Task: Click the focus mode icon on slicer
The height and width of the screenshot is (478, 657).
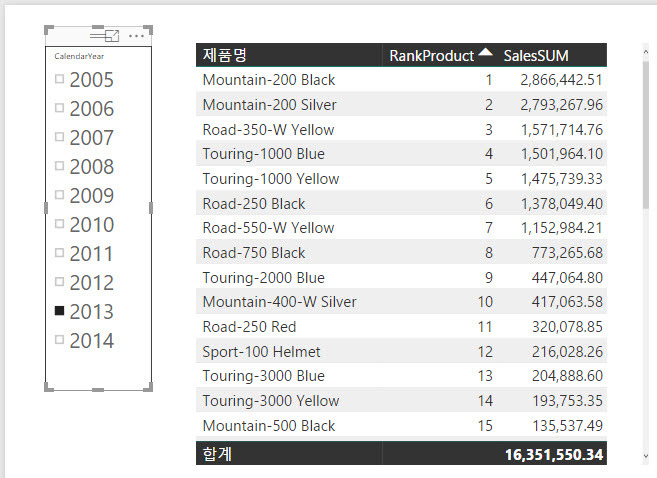Action: (x=112, y=36)
